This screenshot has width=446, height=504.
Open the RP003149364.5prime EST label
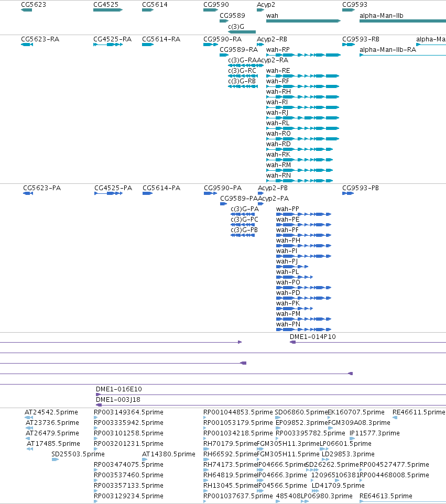[128, 412]
